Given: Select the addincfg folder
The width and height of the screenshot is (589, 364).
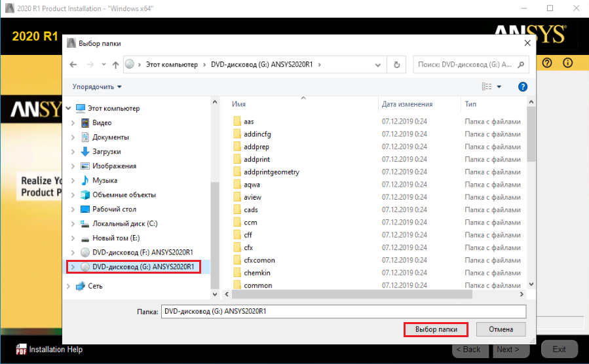Looking at the screenshot, I should point(257,134).
